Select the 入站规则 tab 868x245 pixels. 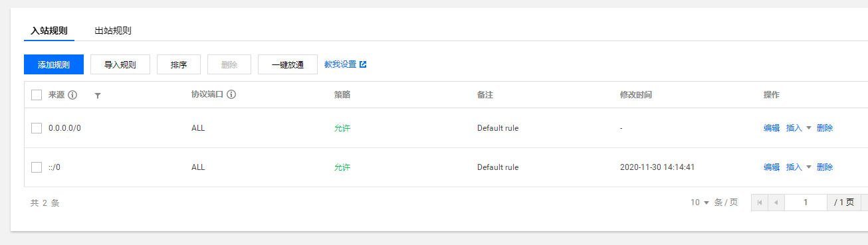[x=49, y=31]
